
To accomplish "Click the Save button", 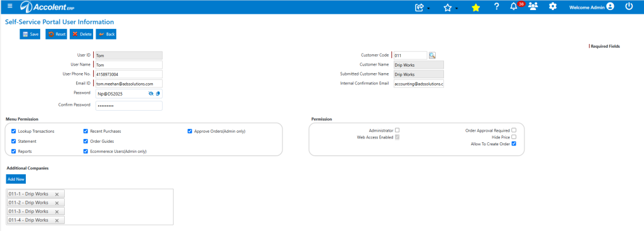I will [30, 34].
